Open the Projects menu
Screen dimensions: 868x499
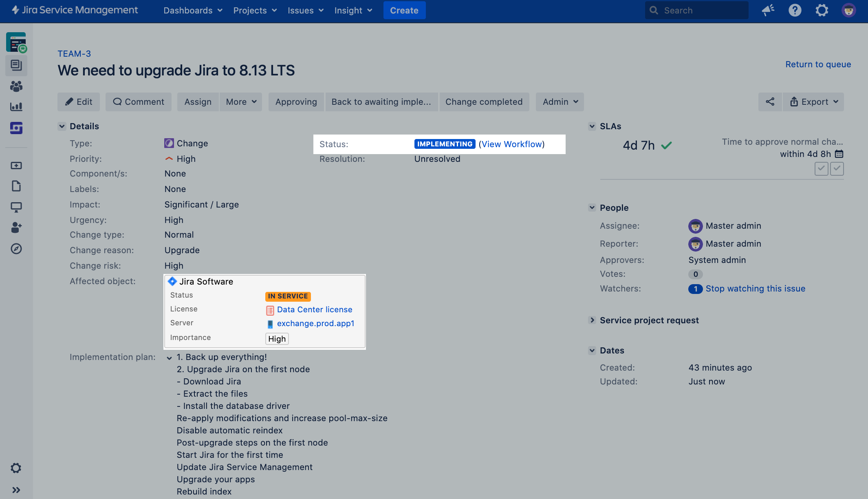pos(255,11)
